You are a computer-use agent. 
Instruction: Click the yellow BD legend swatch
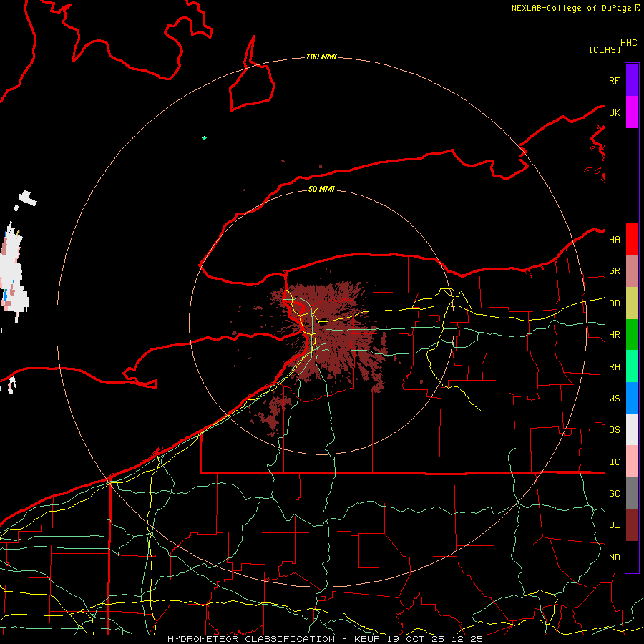(632, 303)
